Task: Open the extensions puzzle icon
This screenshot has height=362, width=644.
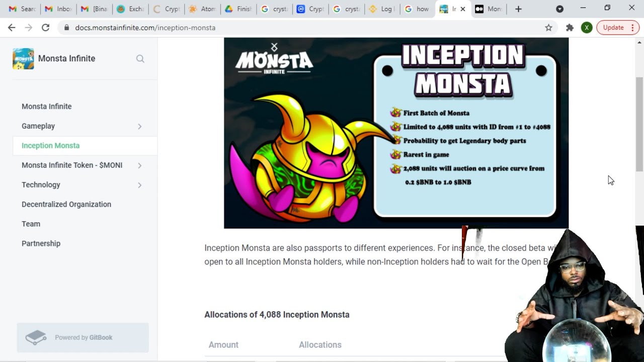Action: [x=570, y=28]
